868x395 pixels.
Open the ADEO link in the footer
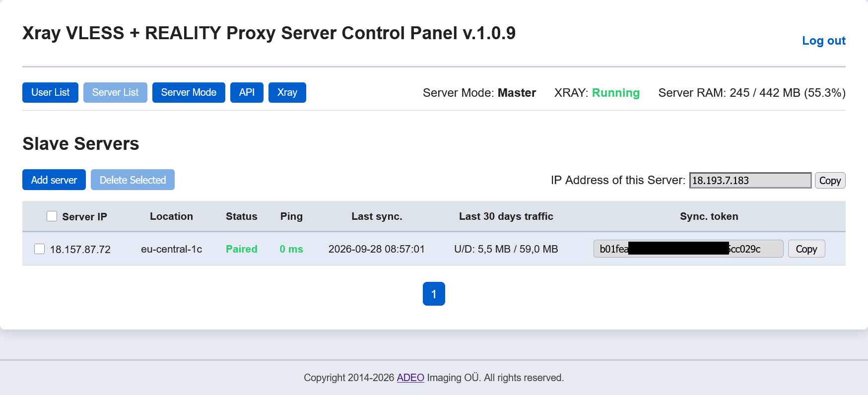point(410,378)
